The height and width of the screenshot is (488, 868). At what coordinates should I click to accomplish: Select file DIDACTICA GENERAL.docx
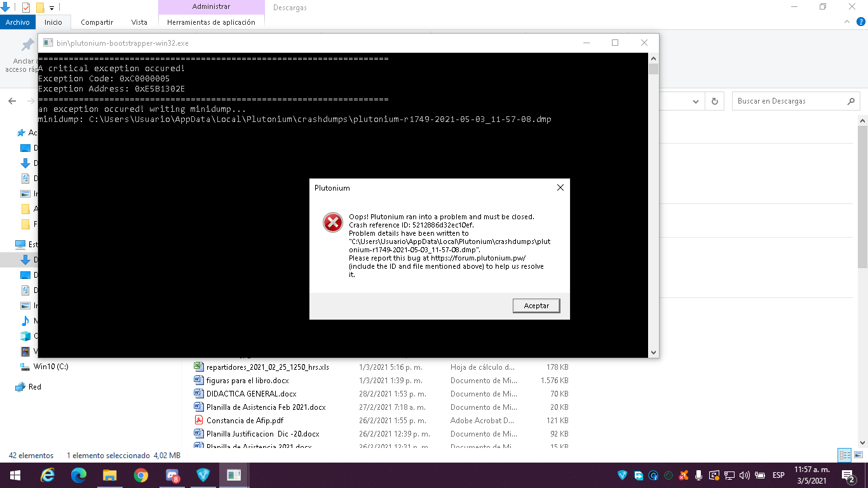click(251, 394)
